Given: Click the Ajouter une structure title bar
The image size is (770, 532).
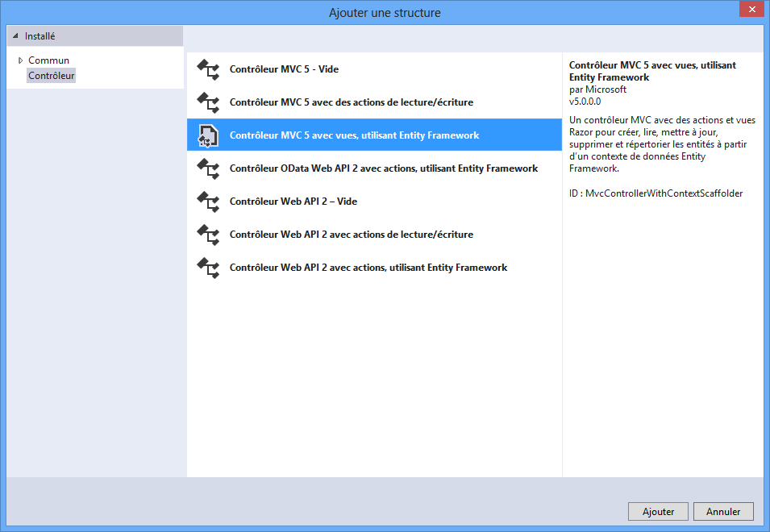Looking at the screenshot, I should pyautogui.click(x=385, y=13).
